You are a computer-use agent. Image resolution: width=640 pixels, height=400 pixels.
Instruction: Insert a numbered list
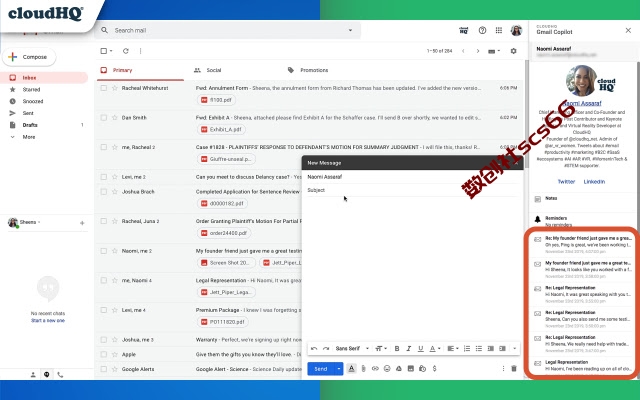click(x=467, y=349)
